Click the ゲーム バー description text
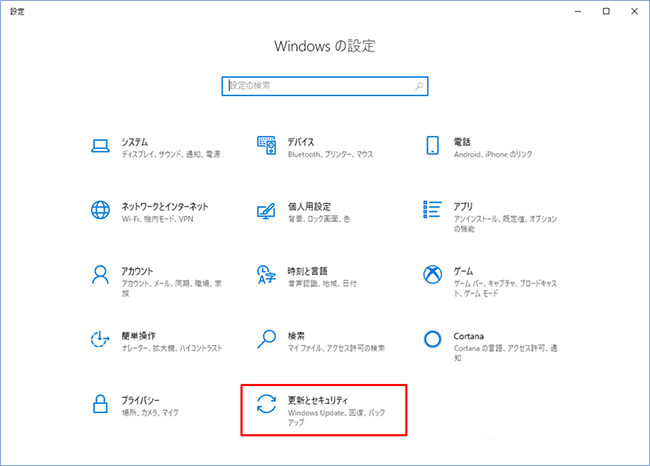650x466 pixels. (x=505, y=289)
